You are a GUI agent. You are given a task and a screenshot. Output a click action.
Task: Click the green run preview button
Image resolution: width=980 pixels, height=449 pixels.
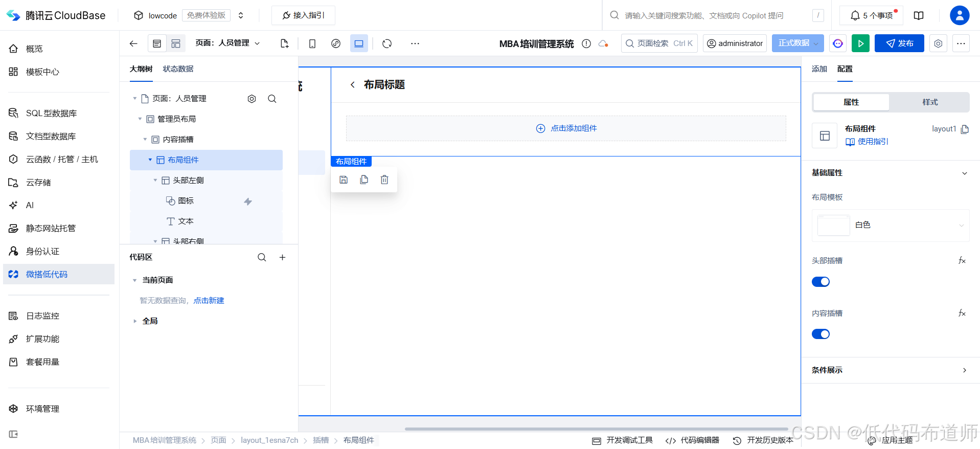tap(860, 43)
